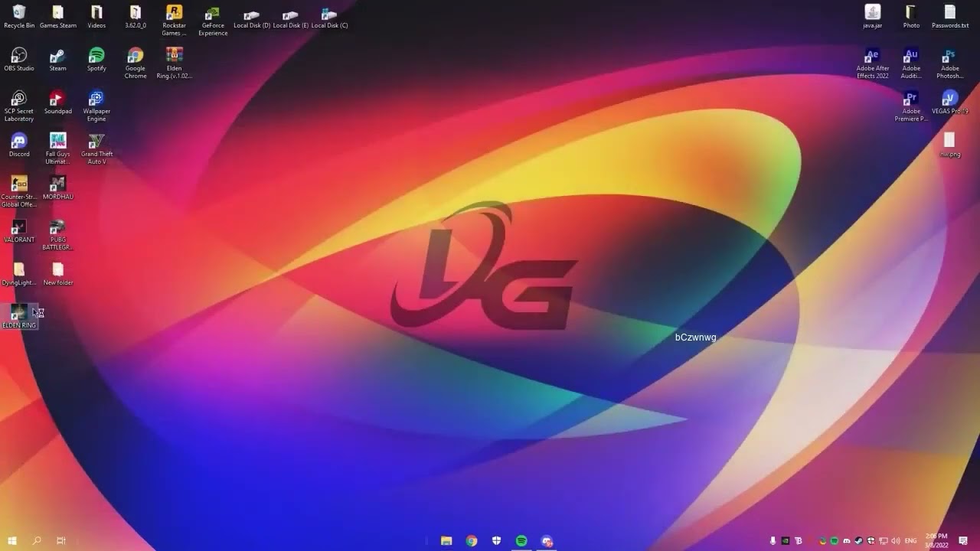Select the Grand Theft Auto V shortcut
Viewport: 980px width, 551px height.
tap(96, 149)
